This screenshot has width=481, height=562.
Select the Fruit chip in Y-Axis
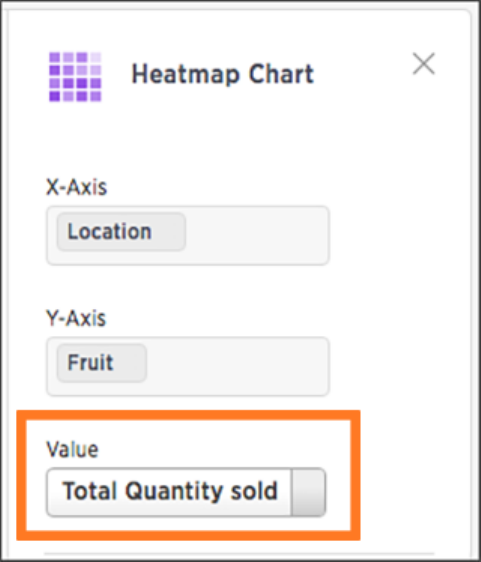pos(102,363)
